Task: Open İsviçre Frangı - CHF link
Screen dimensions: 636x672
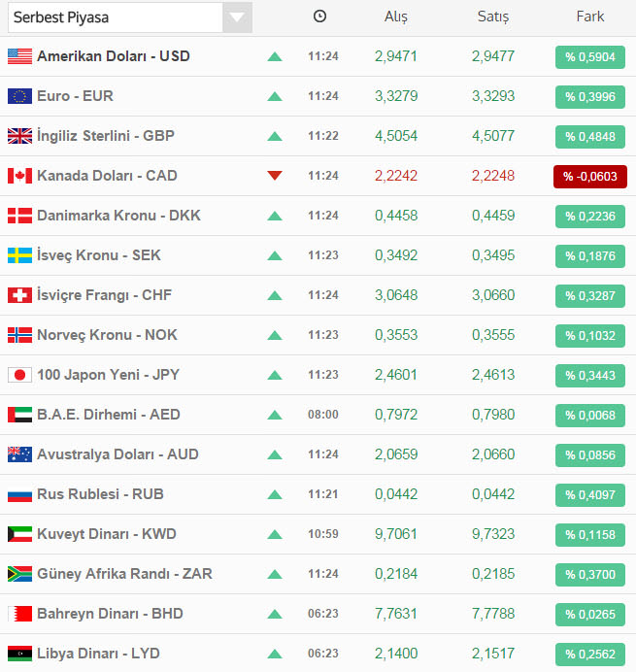Action: (104, 295)
